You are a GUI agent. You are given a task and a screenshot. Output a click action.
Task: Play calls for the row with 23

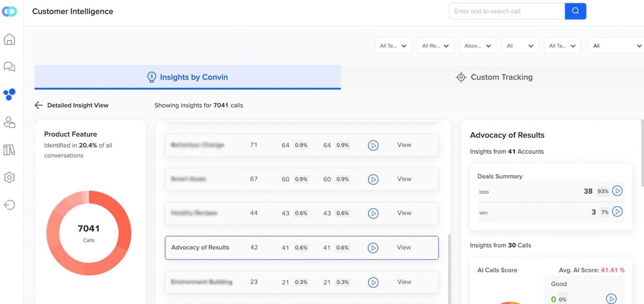373,282
